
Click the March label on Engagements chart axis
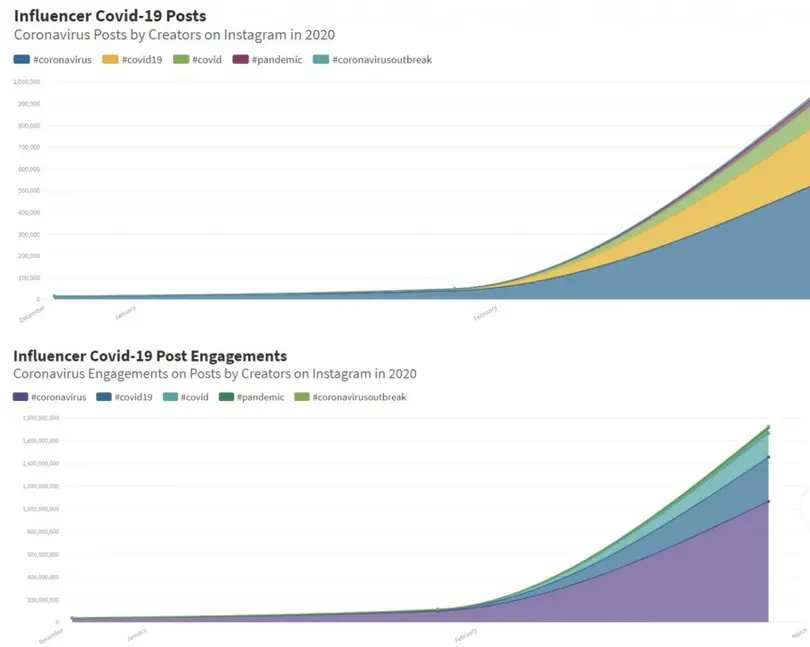pyautogui.click(x=799, y=633)
